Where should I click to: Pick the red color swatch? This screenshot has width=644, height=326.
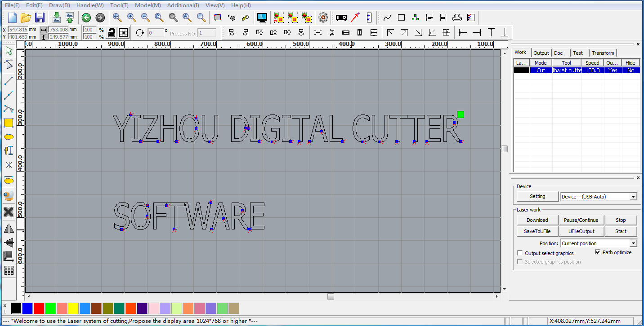pyautogui.click(x=40, y=308)
